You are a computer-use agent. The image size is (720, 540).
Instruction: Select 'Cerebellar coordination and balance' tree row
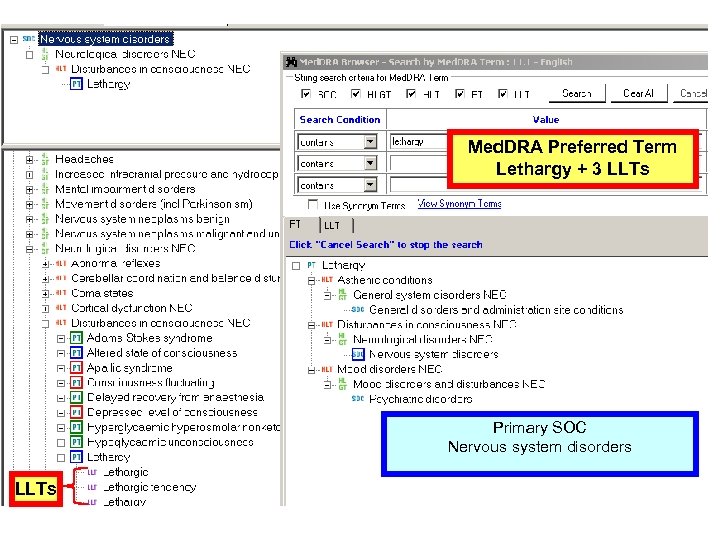[x=175, y=278]
